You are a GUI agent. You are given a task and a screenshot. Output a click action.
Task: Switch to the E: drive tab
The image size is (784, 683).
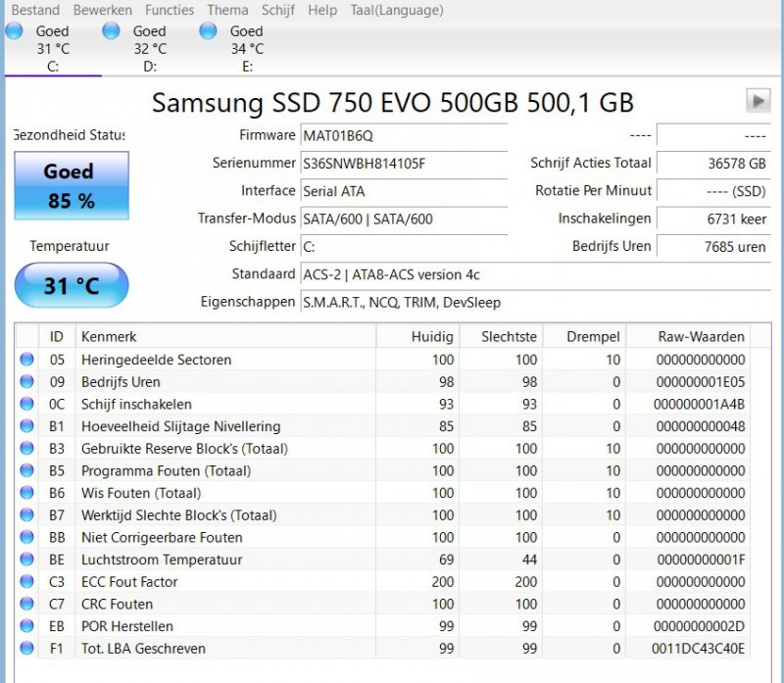247,48
